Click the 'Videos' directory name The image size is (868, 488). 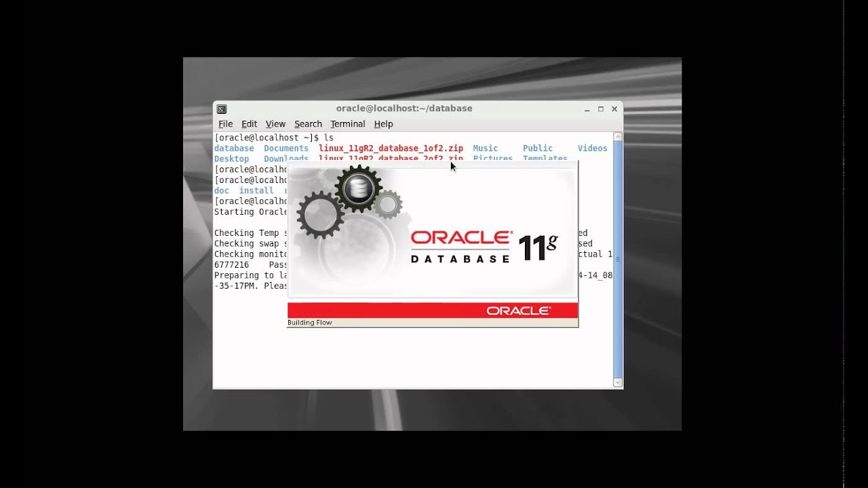593,148
